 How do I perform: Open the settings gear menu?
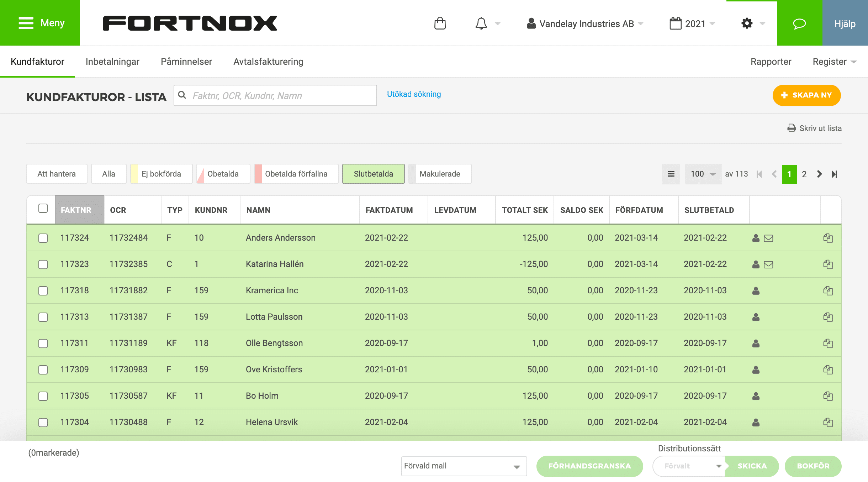tap(747, 23)
